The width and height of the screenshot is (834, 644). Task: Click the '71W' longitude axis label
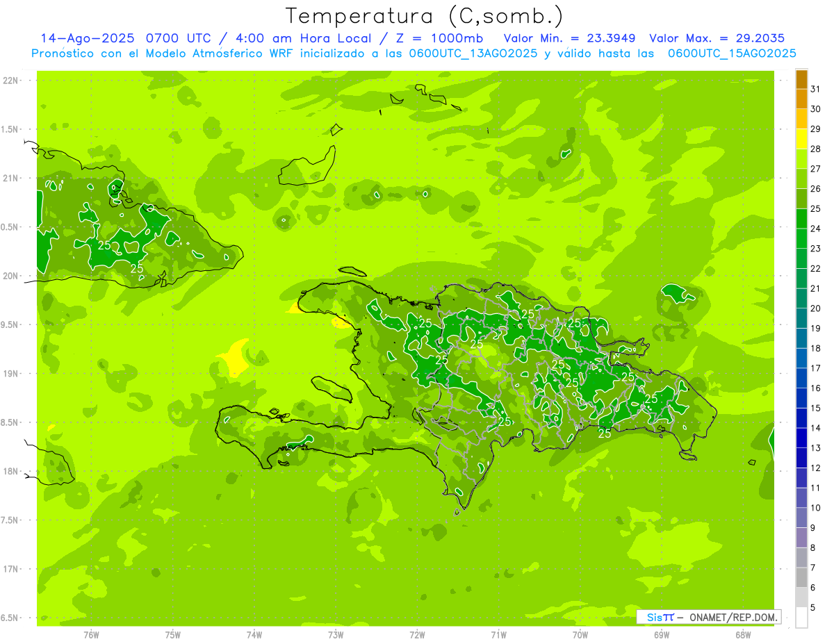498,635
